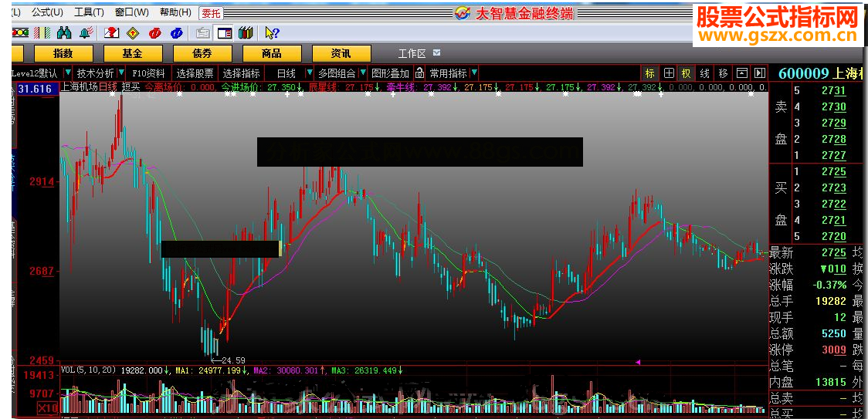Expand the 常用指标 dropdown arrow
The width and height of the screenshot is (868, 419).
click(x=474, y=73)
